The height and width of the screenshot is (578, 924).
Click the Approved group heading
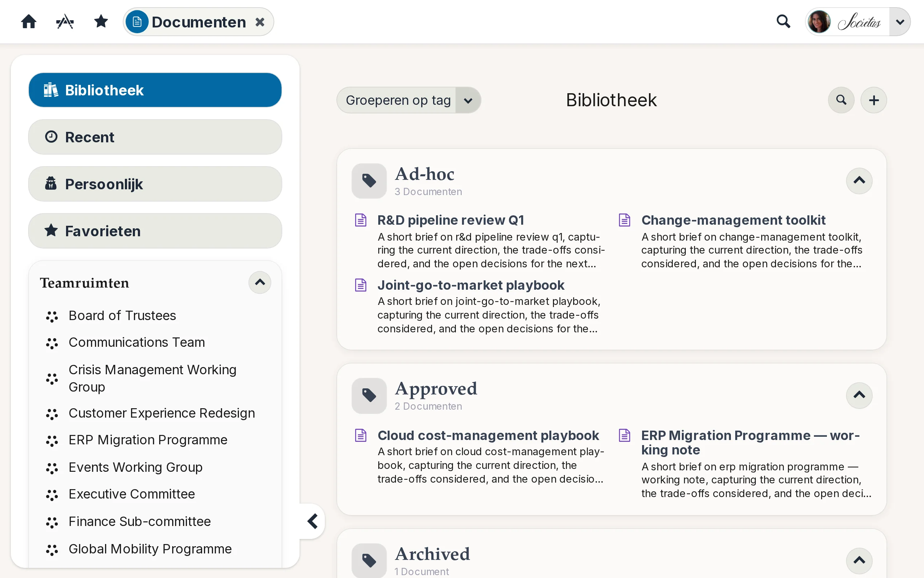coord(436,389)
